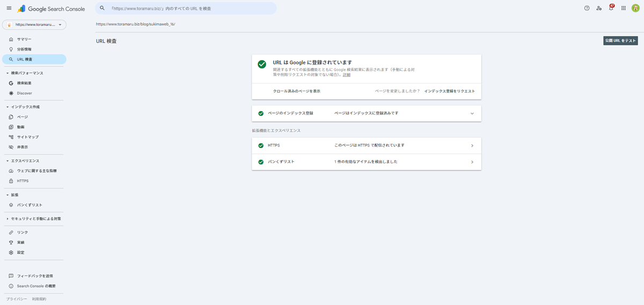Click the URL 検査 page heading
Image resolution: width=644 pixels, height=305 pixels.
[106, 41]
